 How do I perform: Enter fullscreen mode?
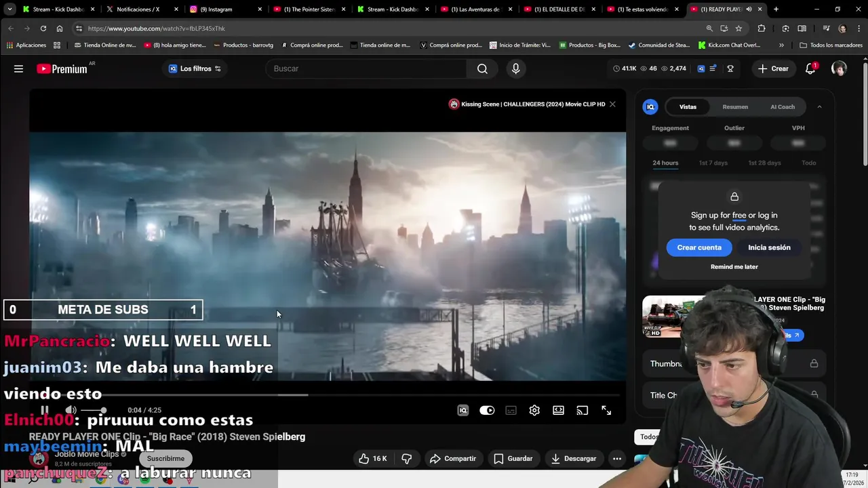606,410
